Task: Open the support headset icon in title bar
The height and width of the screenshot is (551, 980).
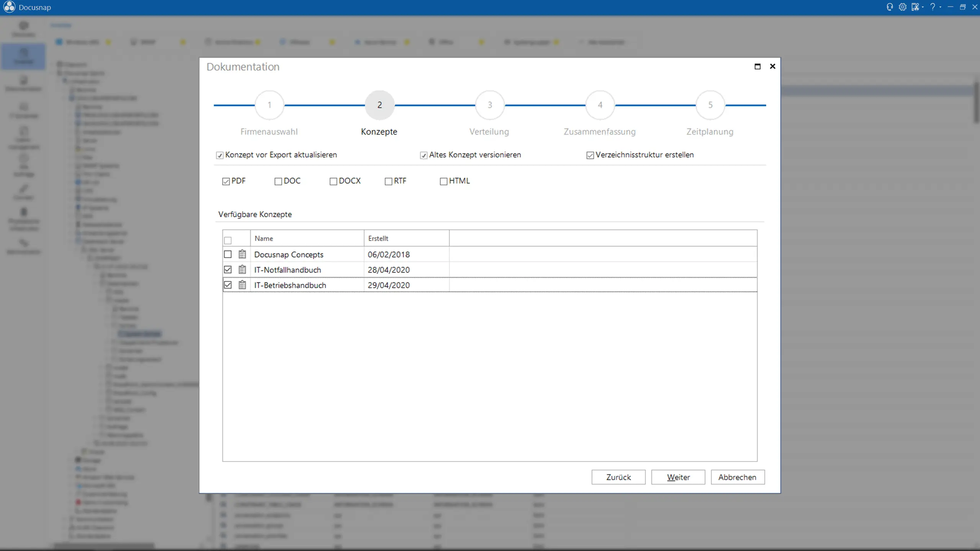Action: tap(890, 7)
